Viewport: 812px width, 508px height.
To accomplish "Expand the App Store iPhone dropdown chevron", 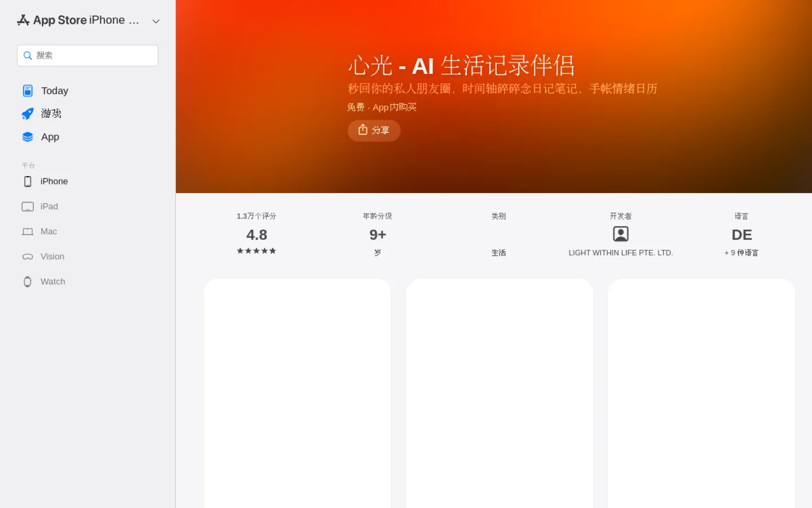I will 156,21.
